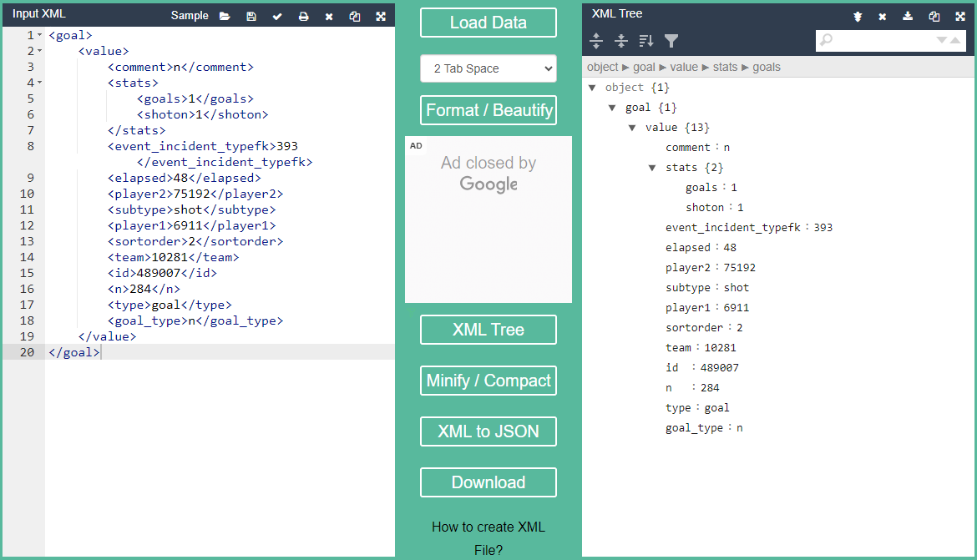Image resolution: width=977 pixels, height=560 pixels.
Task: Click the Sample link in Input XML header
Action: click(190, 15)
